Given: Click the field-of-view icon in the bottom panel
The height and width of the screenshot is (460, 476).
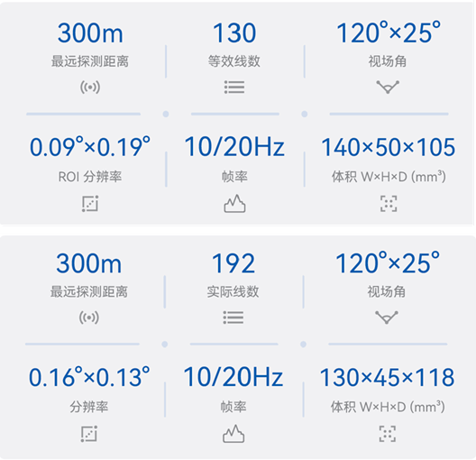Looking at the screenshot, I should click(x=387, y=317).
